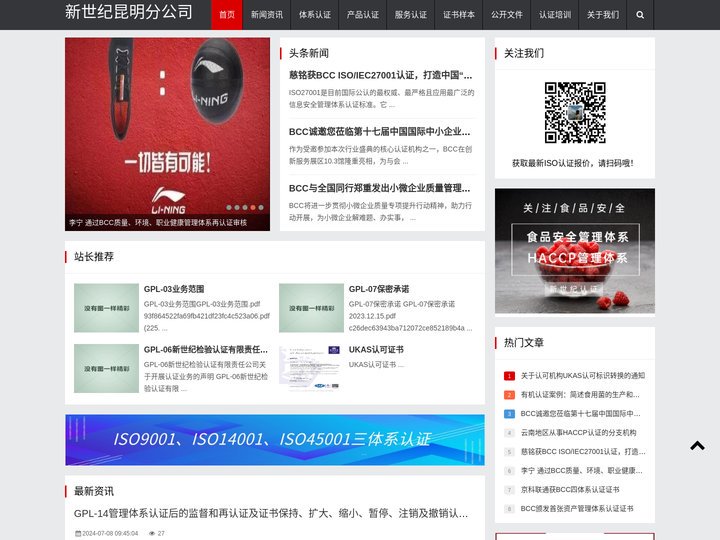
Task: Open headline 慈铭获BCC ISO/IEC27001认证
Action: [x=380, y=75]
